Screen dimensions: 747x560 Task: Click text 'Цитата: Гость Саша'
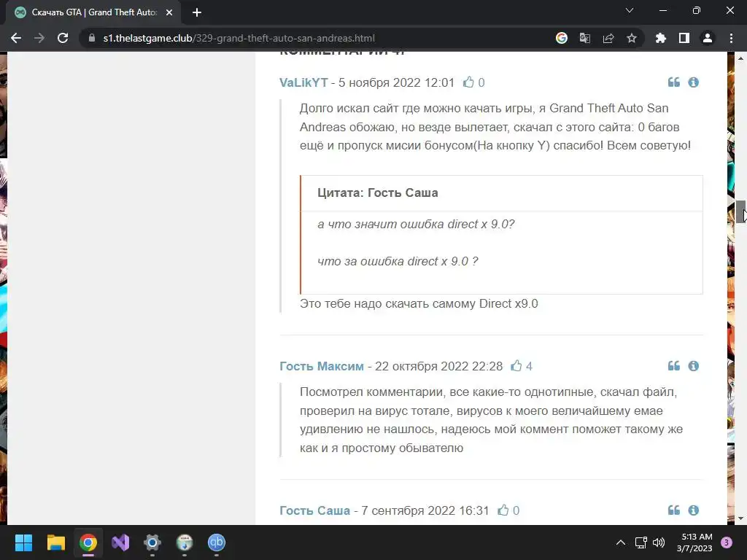377,192
